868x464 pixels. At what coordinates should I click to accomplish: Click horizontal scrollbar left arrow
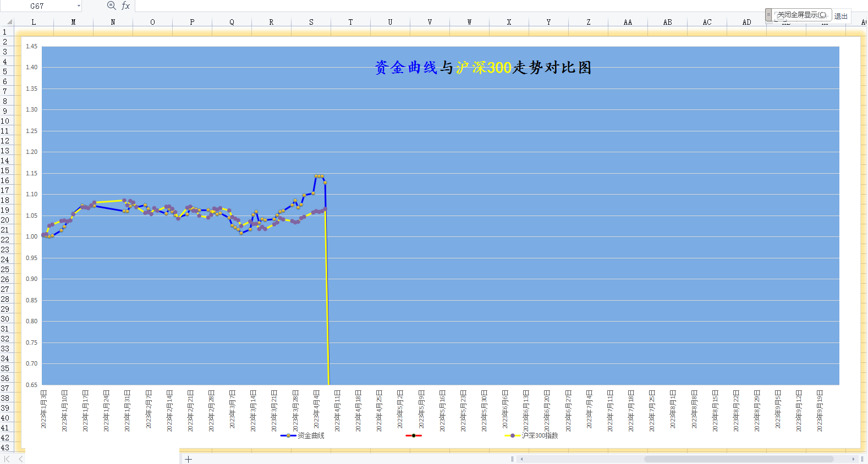point(521,459)
